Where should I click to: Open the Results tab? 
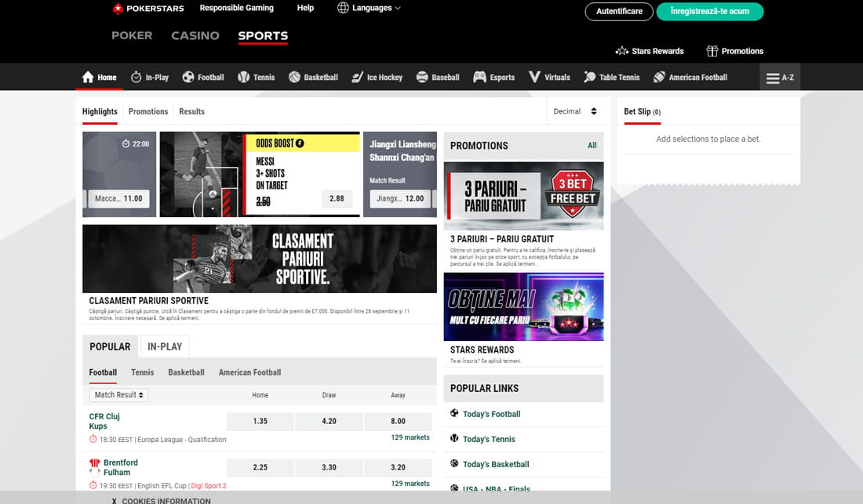pos(191,111)
